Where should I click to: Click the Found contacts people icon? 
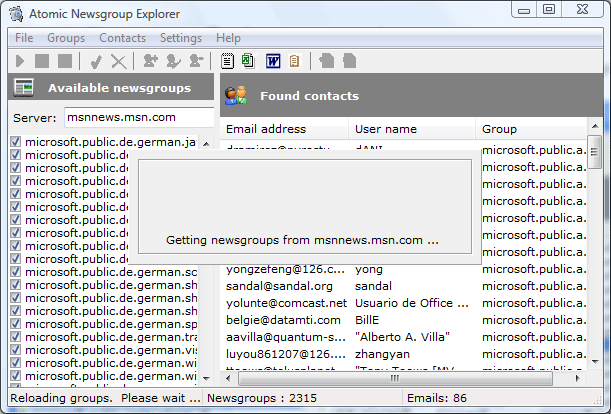236,96
